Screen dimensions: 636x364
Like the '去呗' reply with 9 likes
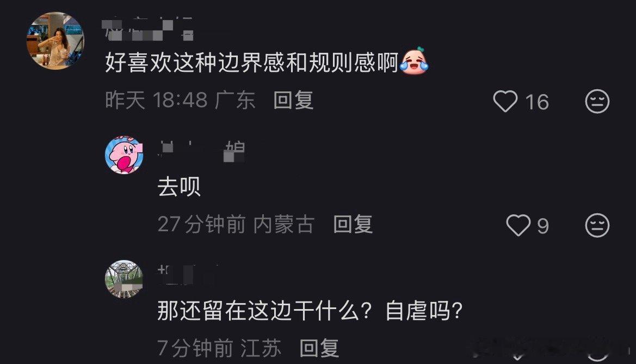[x=518, y=225]
